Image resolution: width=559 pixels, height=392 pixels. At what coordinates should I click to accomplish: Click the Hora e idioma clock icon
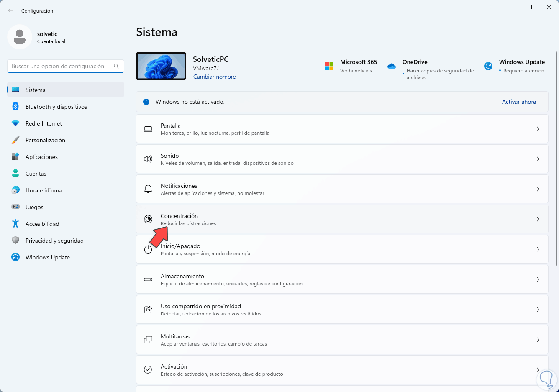[x=15, y=190]
